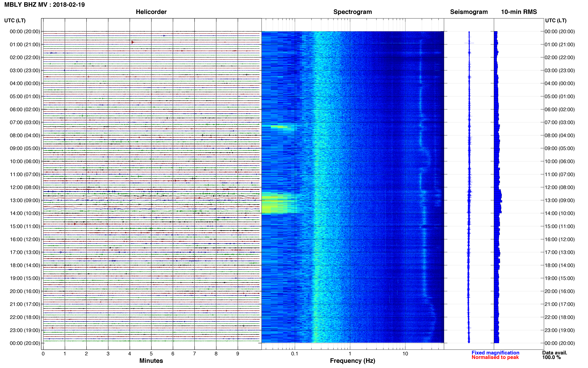Click minute tick label 9

click(238, 354)
